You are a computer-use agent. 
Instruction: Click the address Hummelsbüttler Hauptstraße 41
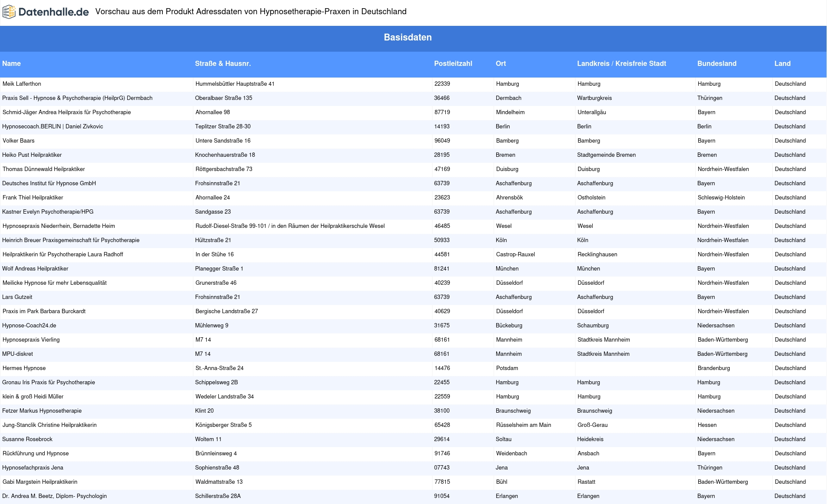(x=235, y=84)
